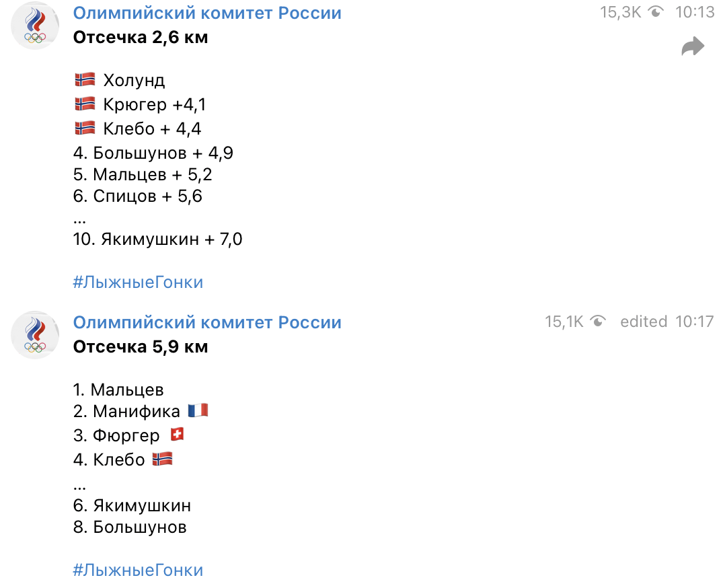
Task: Click Norwegian flag after 4. Клебо
Action: 162,459
